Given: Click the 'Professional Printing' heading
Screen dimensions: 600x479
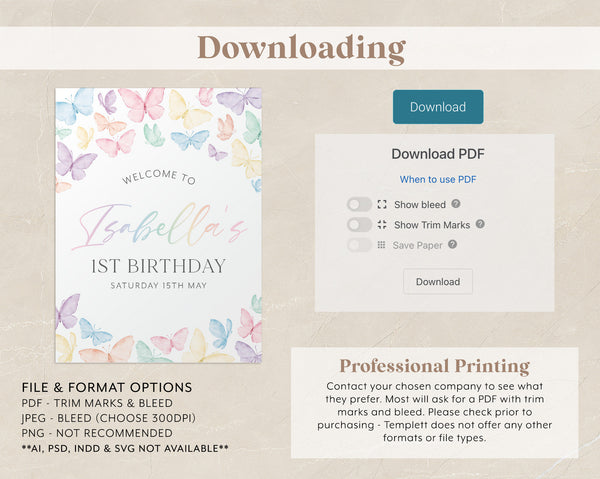Looking at the screenshot, I should click(x=434, y=366).
